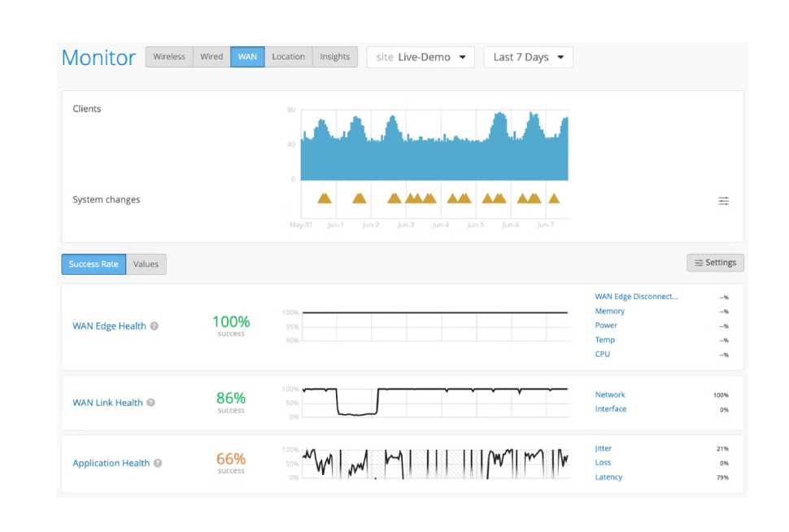Switch to Values view

pos(146,264)
